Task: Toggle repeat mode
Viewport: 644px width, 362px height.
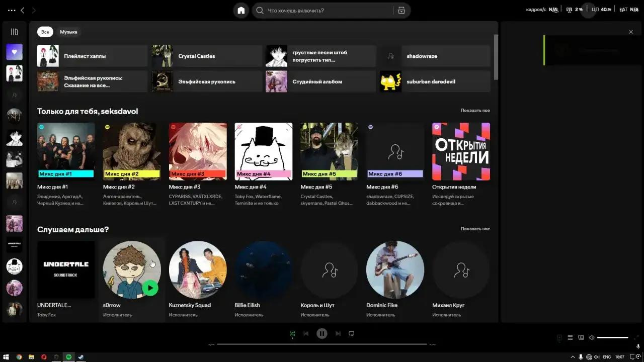Action: point(352,333)
